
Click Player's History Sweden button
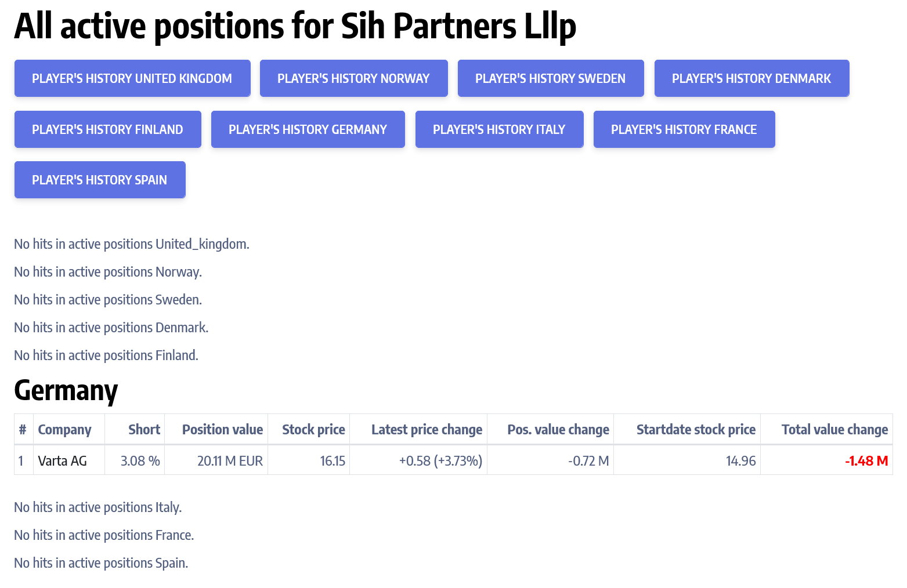click(x=550, y=78)
